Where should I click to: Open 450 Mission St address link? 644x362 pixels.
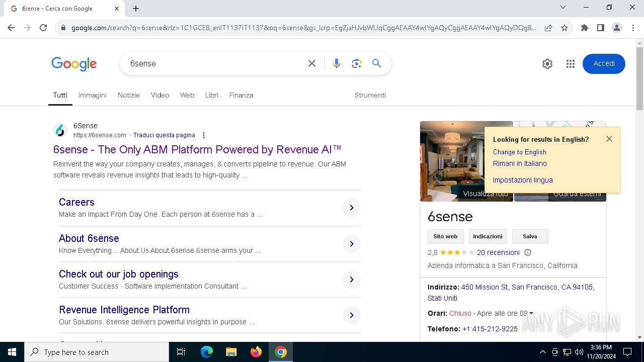511,293
